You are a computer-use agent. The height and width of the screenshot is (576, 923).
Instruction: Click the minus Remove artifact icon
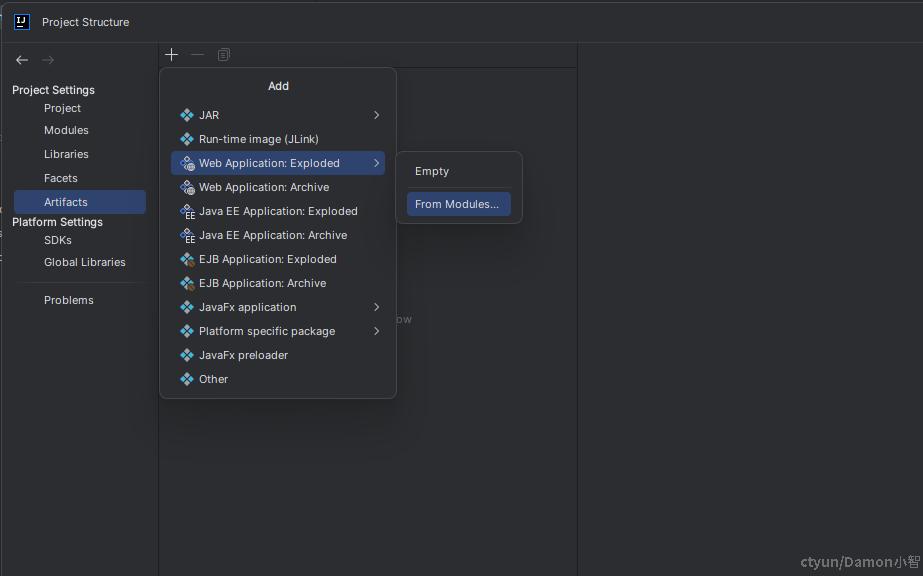point(197,55)
